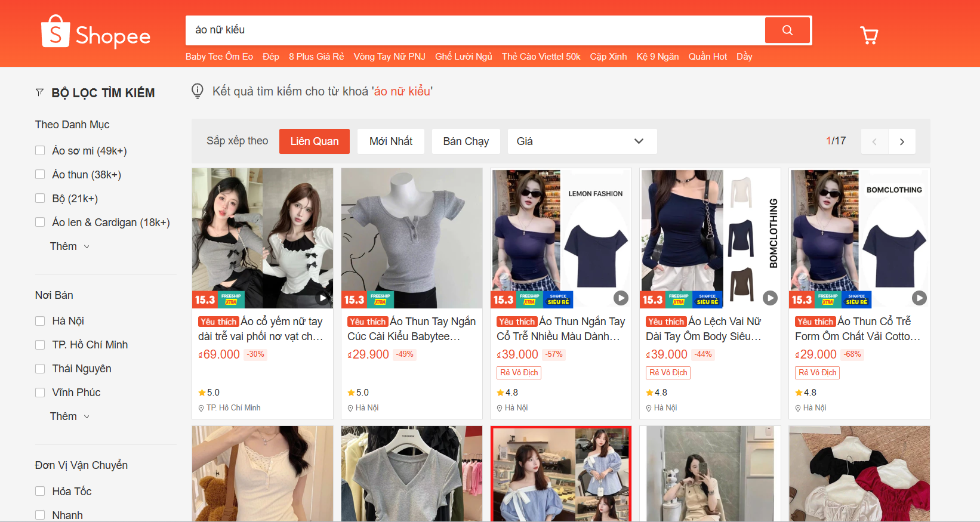Open cream lace camisole product thumbnail

(263, 474)
